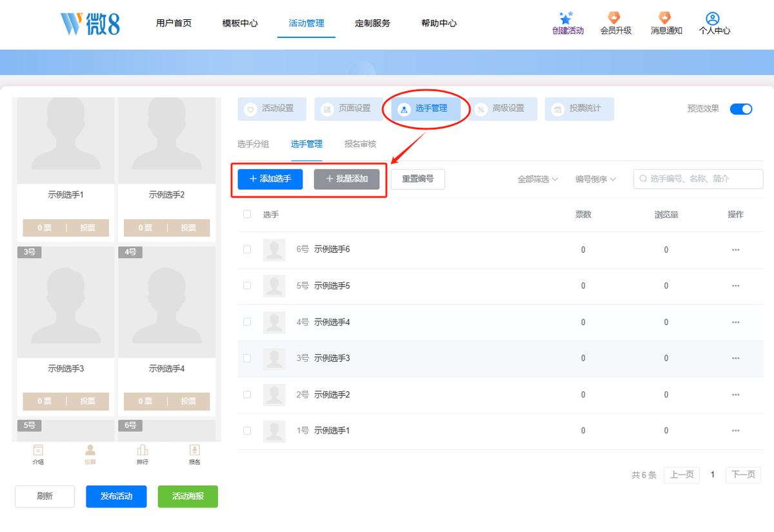Open 帮助中心 in top navigation
Viewport: 774px width, 532px height.
[439, 23]
